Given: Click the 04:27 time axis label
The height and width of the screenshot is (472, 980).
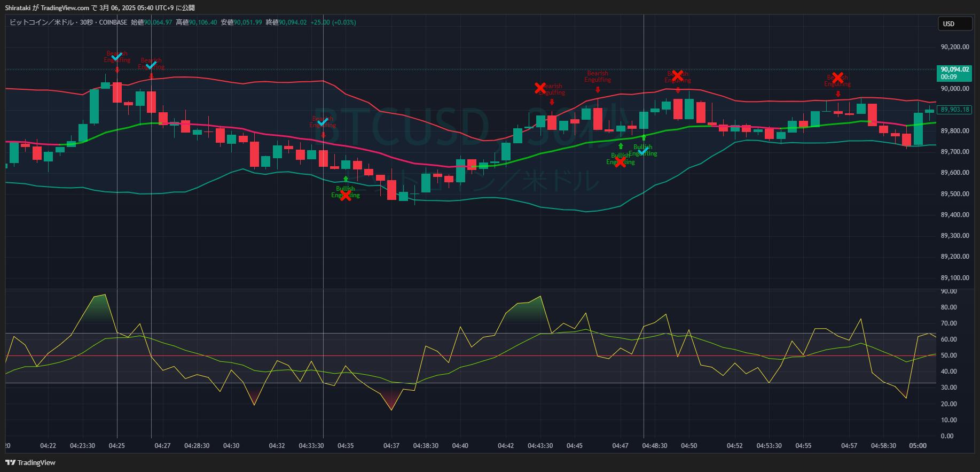Looking at the screenshot, I should coord(162,446).
